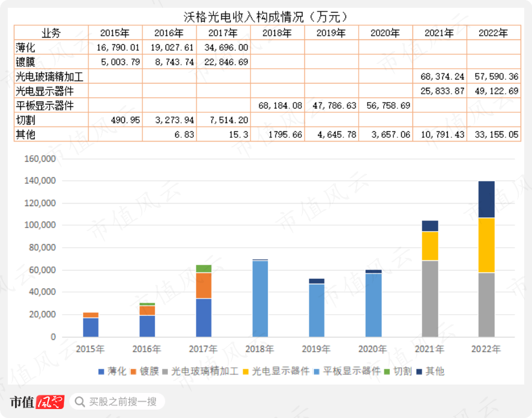Click the value 33,155.05 cell

[x=494, y=134]
